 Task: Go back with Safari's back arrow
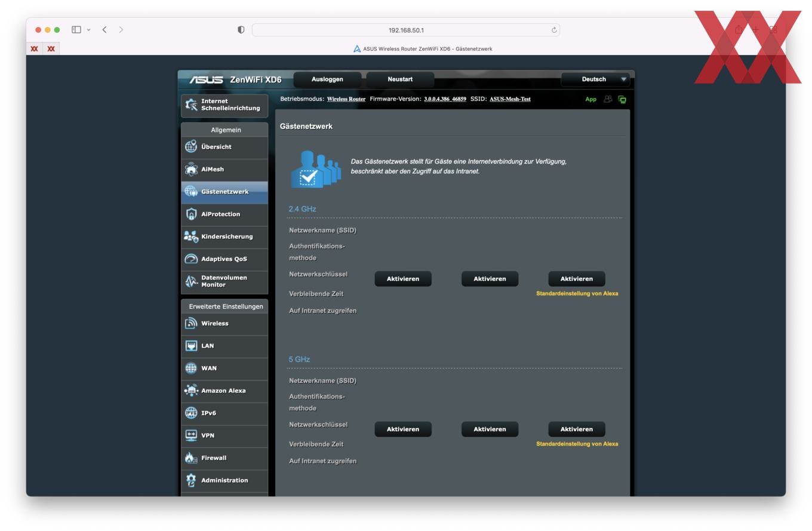[104, 29]
